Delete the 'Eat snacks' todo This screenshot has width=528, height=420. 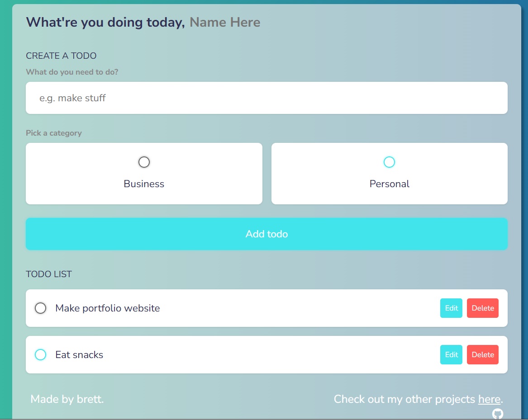click(482, 354)
